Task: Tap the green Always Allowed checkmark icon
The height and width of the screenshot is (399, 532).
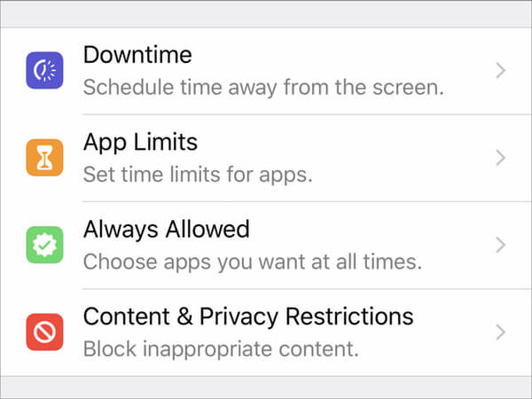Action: [x=44, y=245]
